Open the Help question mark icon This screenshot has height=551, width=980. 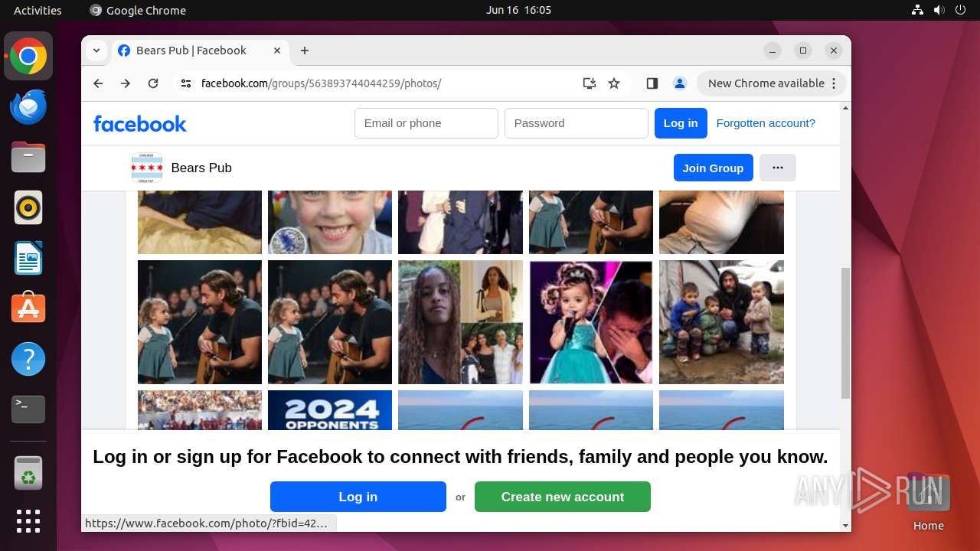click(28, 359)
